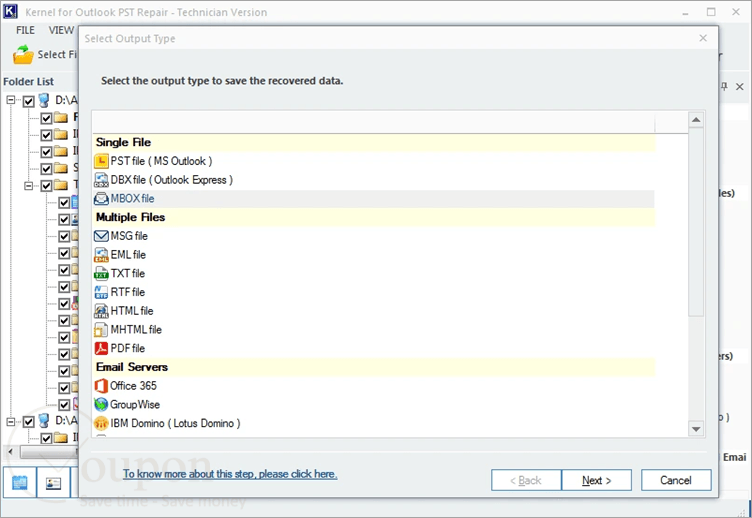Viewport: 752px width, 518px height.
Task: Open the contacts card icon at bottom left
Action: 53,483
